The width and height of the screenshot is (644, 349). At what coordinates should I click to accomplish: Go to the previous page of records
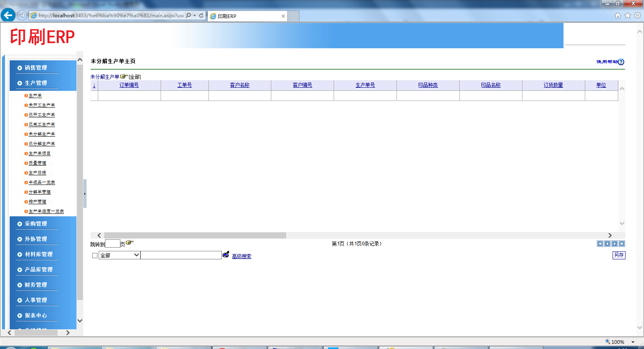(x=607, y=244)
